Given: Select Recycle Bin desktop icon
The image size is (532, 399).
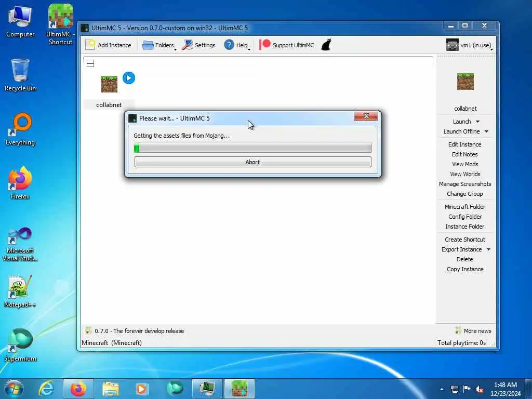Looking at the screenshot, I should (x=20, y=75).
